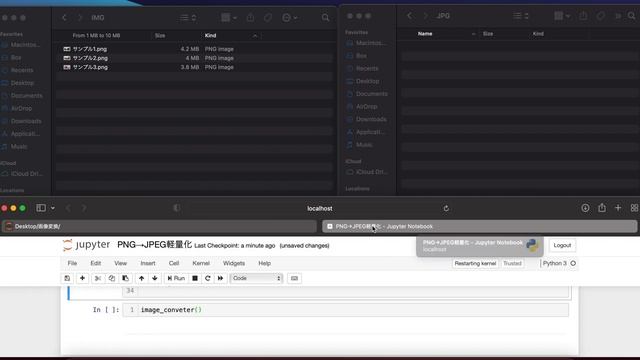Open the Kernel menu in Jupyter
This screenshot has width=640, height=360.
(201, 263)
